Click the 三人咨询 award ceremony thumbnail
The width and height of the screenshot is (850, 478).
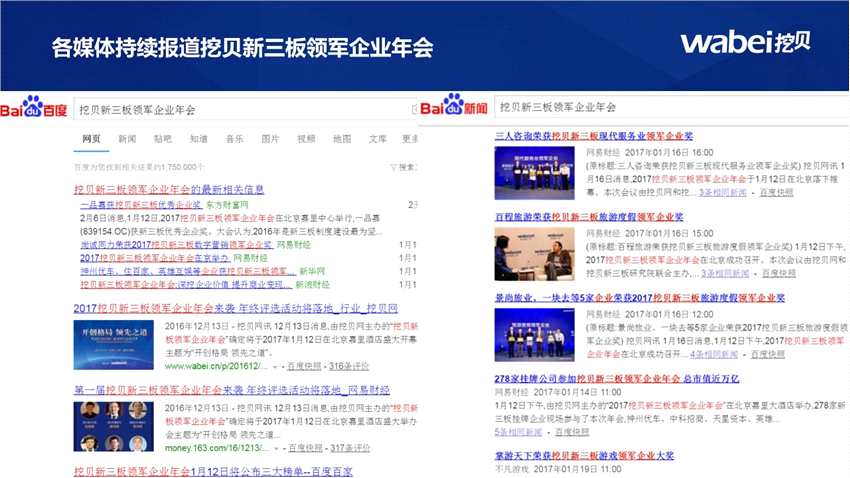[x=535, y=173]
